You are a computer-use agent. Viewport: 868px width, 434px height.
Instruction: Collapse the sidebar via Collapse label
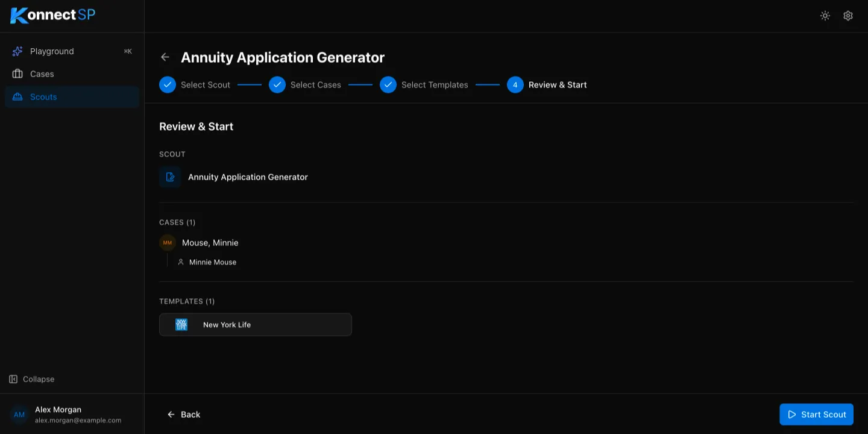39,379
